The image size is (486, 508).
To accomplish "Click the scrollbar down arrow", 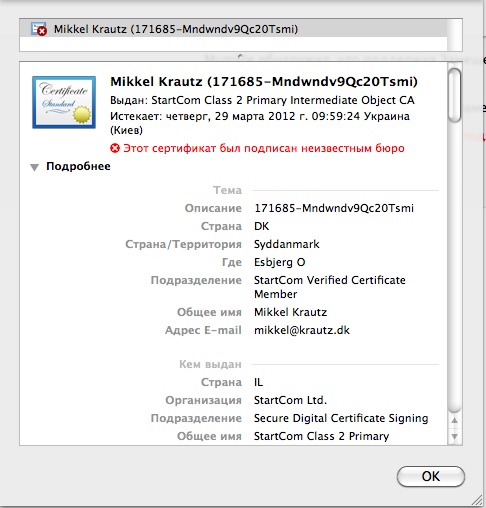I will [454, 436].
